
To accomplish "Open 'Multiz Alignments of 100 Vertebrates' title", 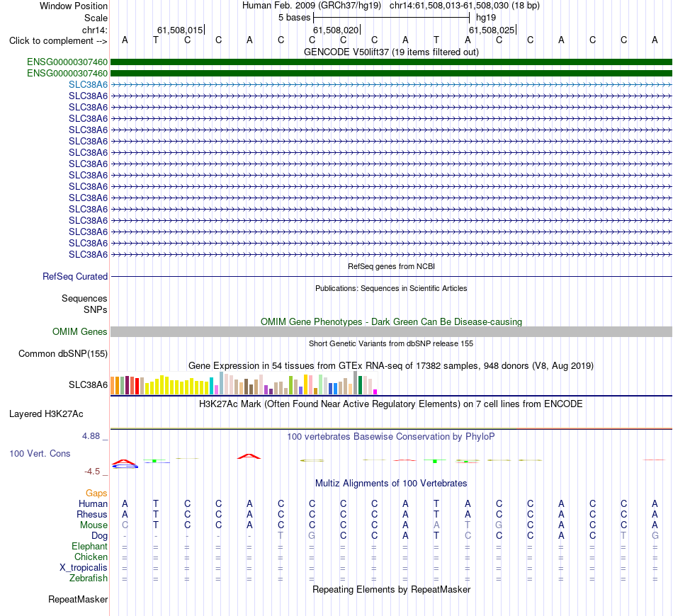I will 391,484.
